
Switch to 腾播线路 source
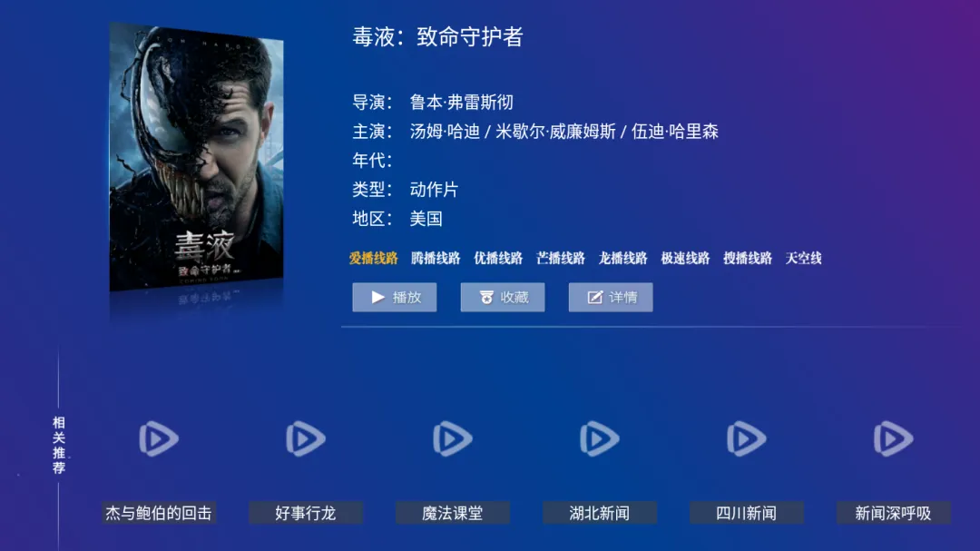(436, 259)
